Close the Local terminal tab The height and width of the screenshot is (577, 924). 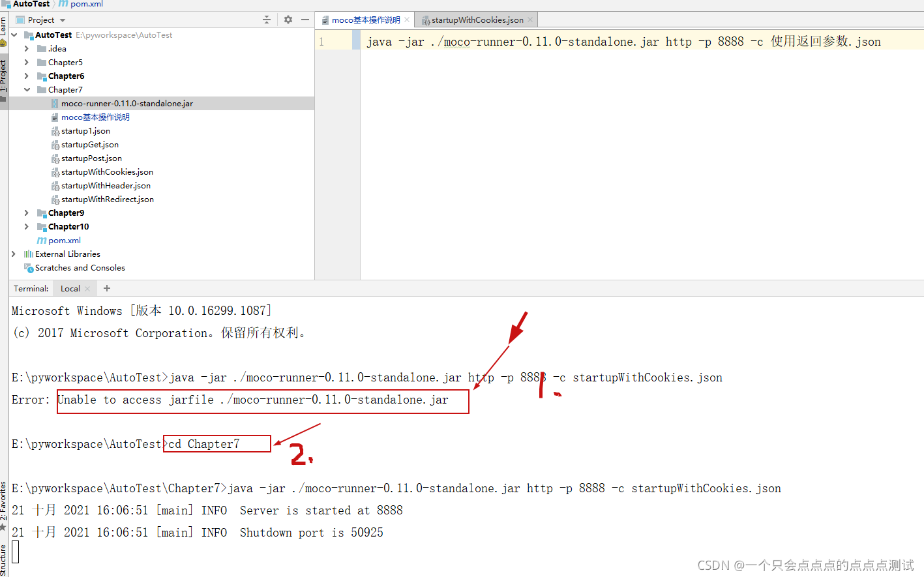pyautogui.click(x=87, y=288)
